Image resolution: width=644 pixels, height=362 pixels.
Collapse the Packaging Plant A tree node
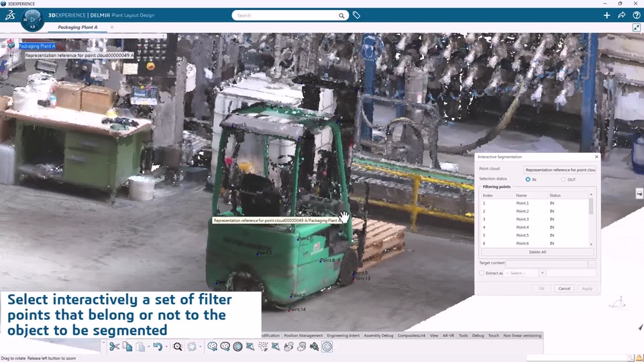click(3, 46)
